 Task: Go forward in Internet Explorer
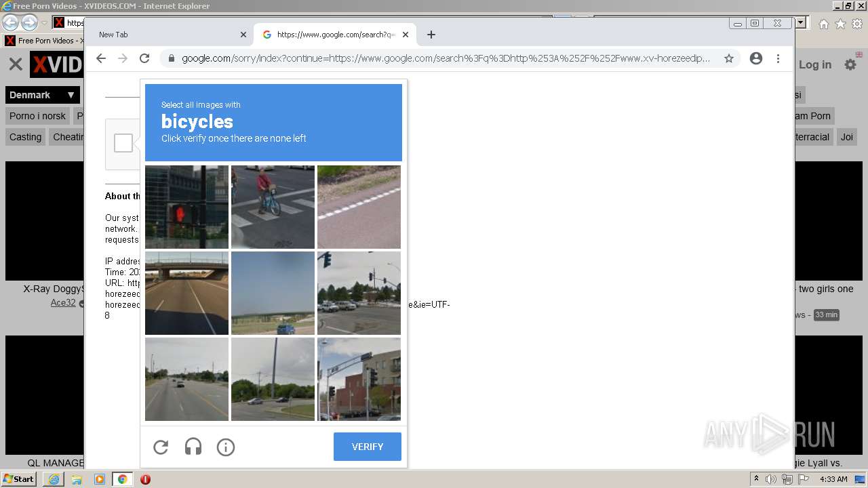(x=29, y=22)
